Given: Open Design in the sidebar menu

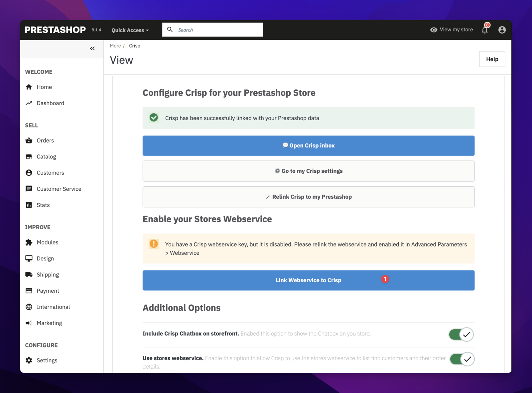Looking at the screenshot, I should (x=45, y=258).
